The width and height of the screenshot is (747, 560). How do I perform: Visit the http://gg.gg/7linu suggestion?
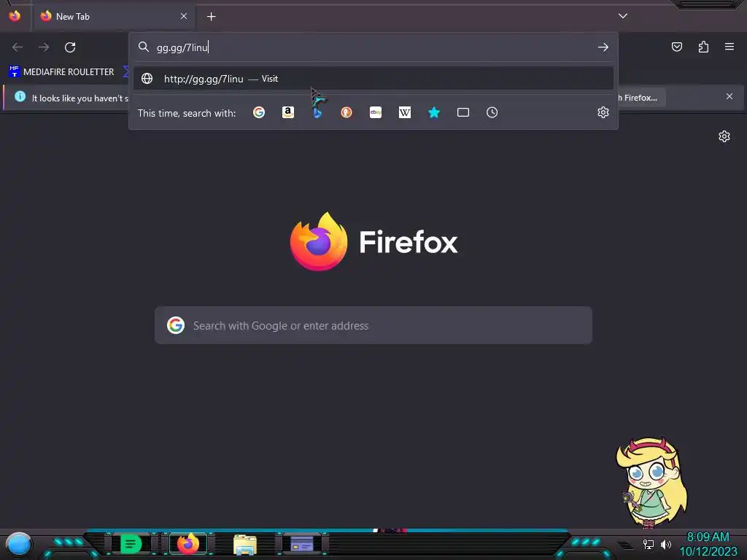(x=373, y=79)
